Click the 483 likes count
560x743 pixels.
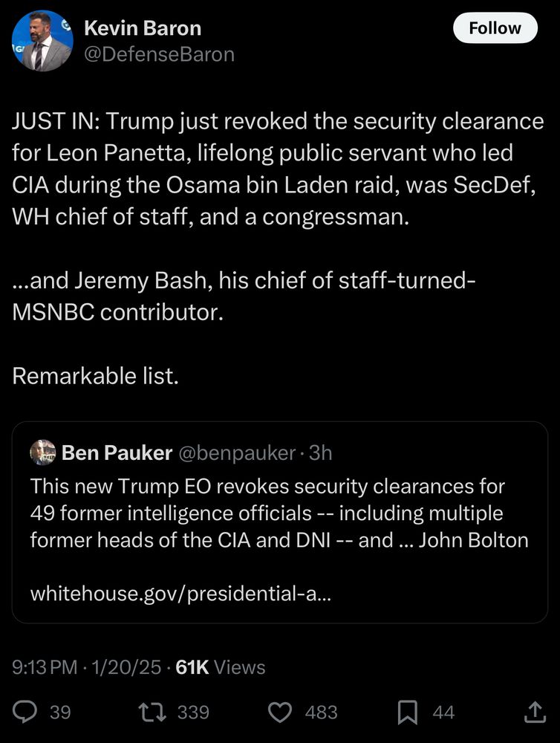pyautogui.click(x=322, y=713)
